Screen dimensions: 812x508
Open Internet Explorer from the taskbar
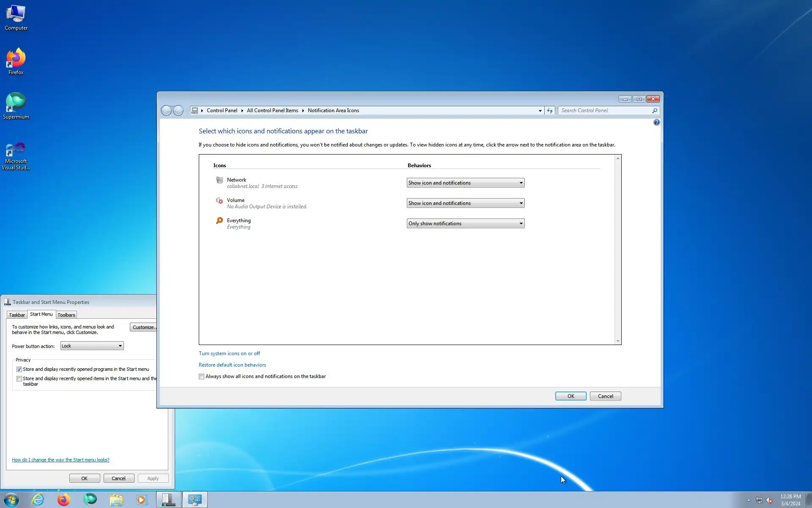38,500
